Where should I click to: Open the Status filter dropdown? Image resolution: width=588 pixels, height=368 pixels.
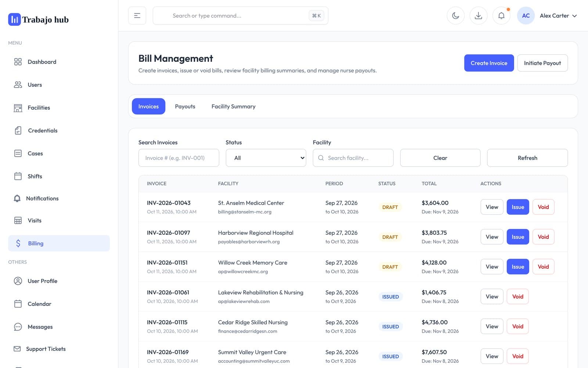pyautogui.click(x=266, y=158)
